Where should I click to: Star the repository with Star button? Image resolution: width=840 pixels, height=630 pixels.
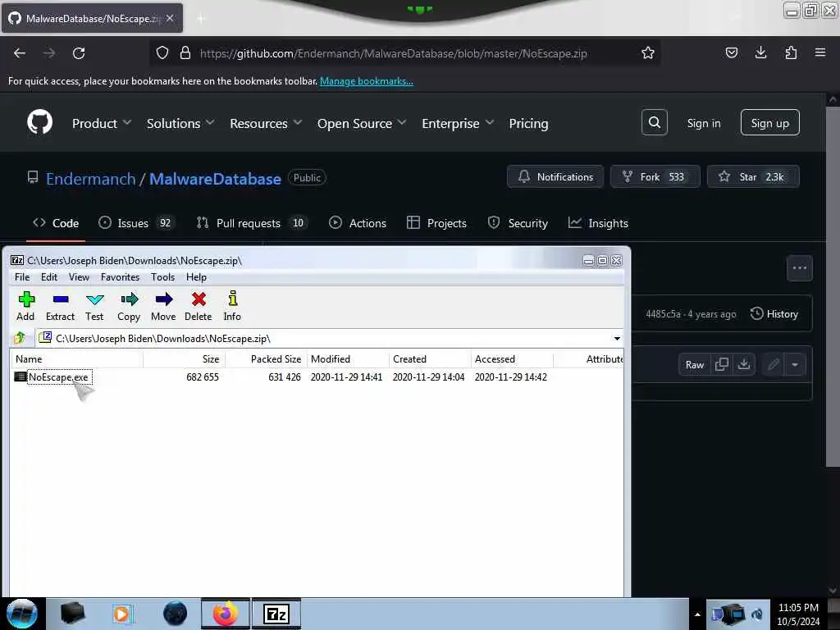(x=753, y=177)
